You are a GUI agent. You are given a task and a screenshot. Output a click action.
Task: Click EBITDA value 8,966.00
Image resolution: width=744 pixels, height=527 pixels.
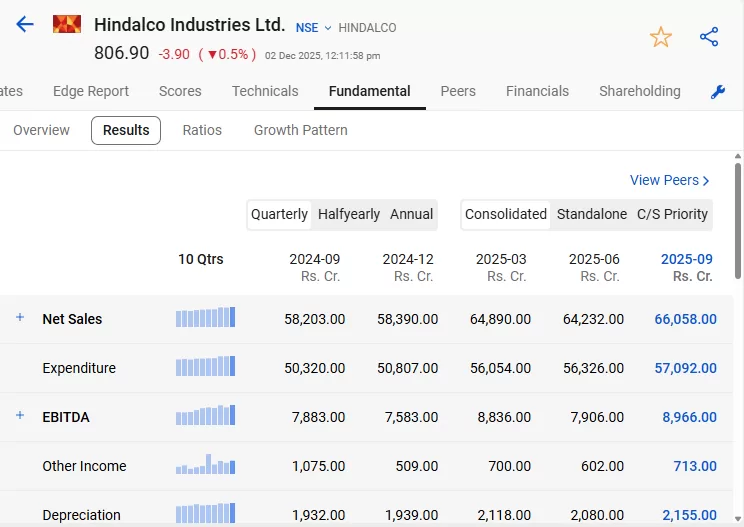coord(689,417)
